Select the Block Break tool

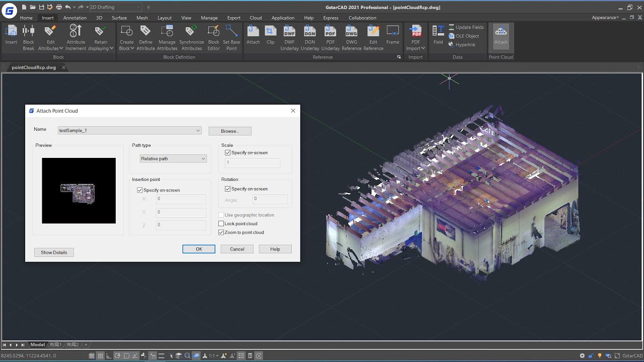(29, 38)
